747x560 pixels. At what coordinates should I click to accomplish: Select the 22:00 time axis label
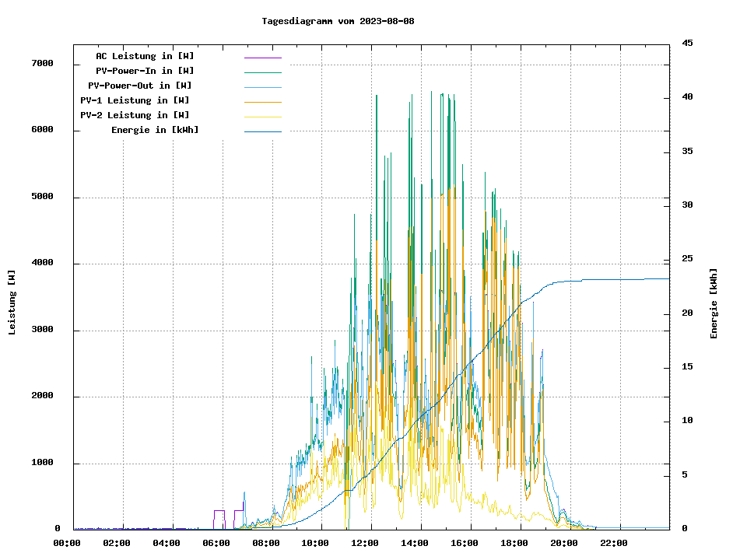(614, 543)
